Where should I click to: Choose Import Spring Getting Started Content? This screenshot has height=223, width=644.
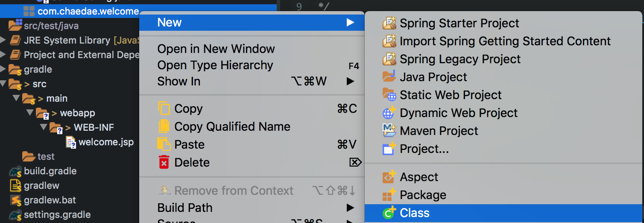point(505,41)
